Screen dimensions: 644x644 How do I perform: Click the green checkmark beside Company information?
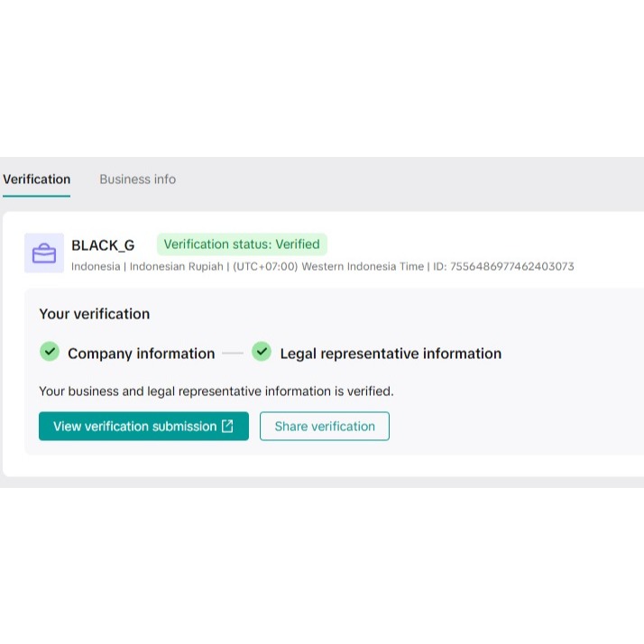pos(49,352)
